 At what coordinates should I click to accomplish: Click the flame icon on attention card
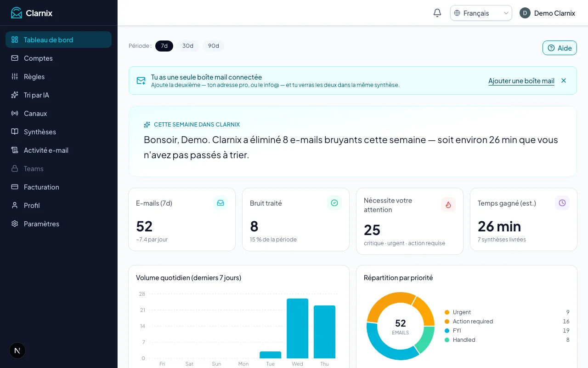coord(448,205)
